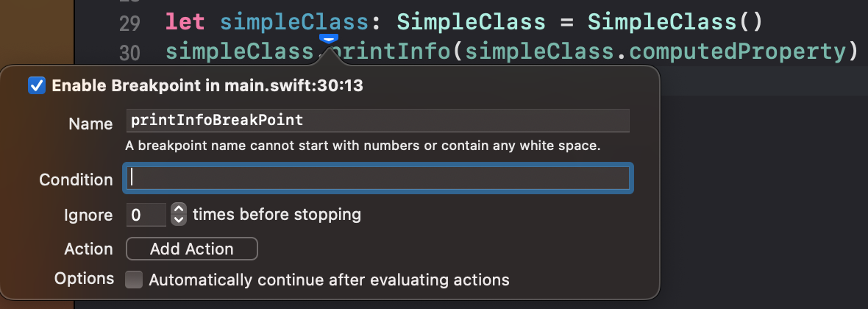This screenshot has height=309, width=868.
Task: Click line number 29 in the gutter
Action: (129, 24)
